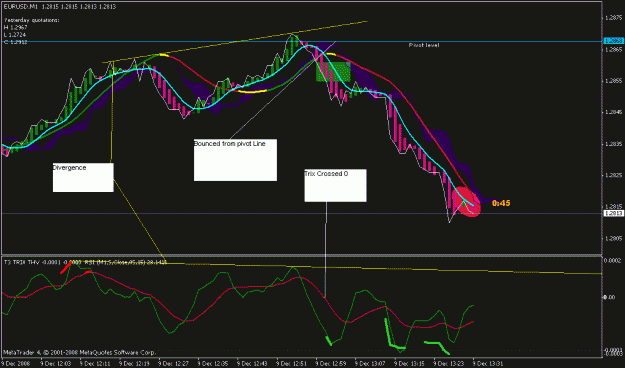
Task: Click the 0.00 level on indicator scale
Action: point(609,297)
